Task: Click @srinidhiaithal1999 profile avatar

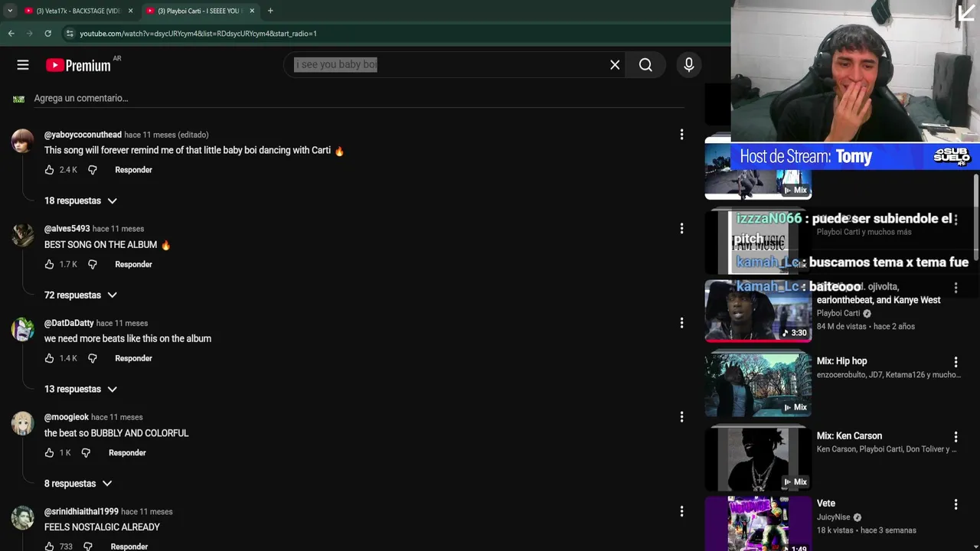Action: (x=23, y=518)
